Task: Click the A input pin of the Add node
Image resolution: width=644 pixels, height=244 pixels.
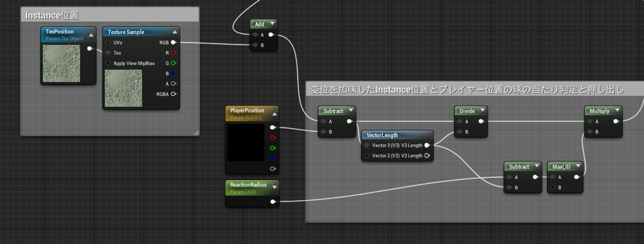Action: (x=255, y=35)
